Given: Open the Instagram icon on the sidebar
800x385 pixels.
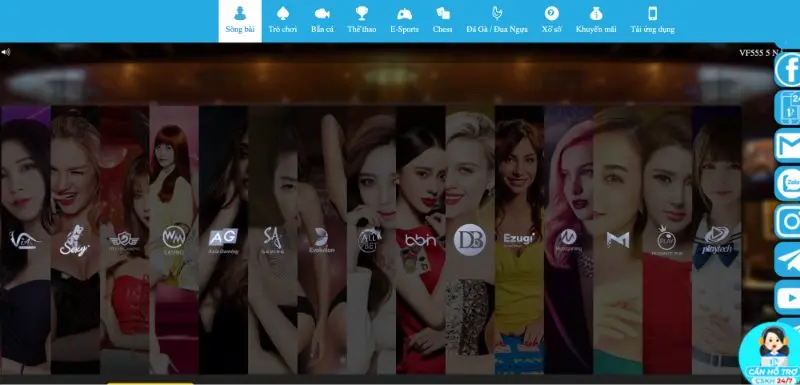Looking at the screenshot, I should pos(788,221).
